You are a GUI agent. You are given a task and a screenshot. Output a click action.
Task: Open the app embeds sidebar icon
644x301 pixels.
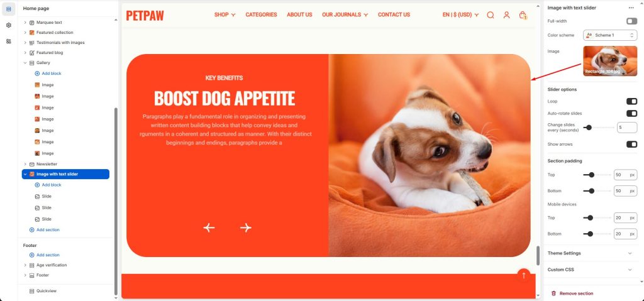[9, 41]
